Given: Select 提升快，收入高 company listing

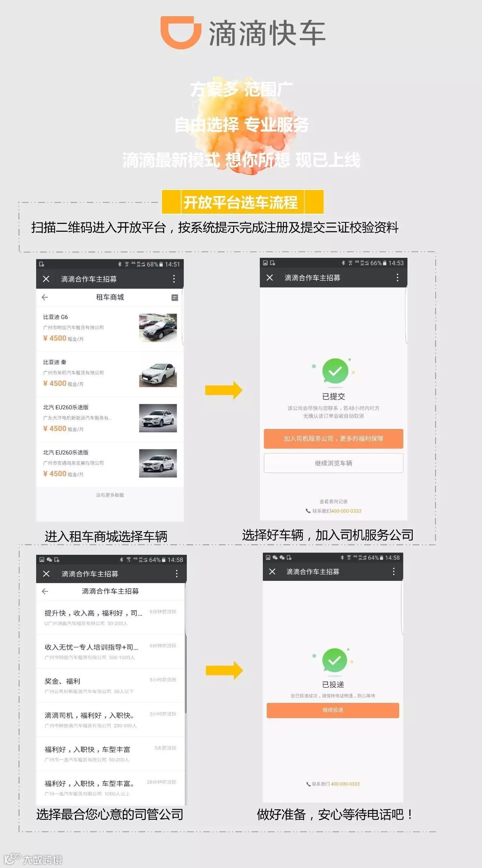Looking at the screenshot, I should pyautogui.click(x=110, y=617).
